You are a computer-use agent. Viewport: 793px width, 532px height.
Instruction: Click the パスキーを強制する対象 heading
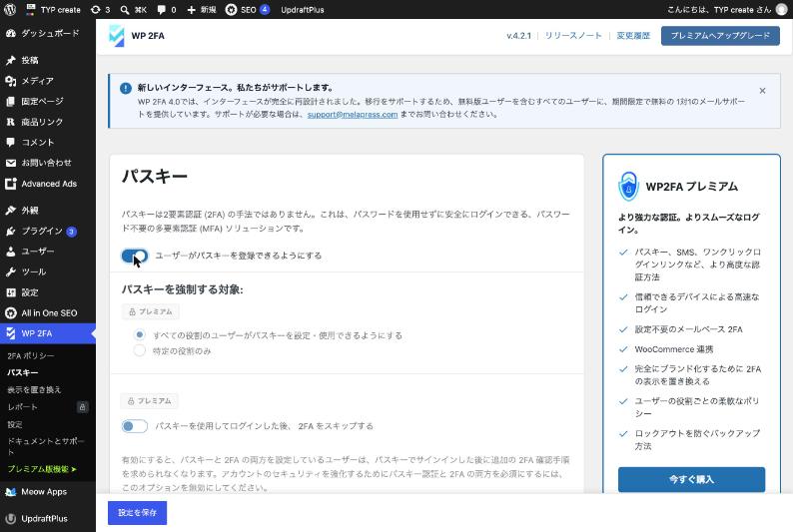click(182, 289)
